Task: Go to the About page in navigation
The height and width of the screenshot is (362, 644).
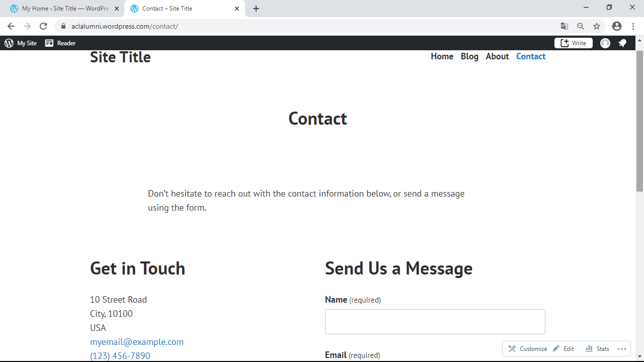Action: tap(497, 56)
